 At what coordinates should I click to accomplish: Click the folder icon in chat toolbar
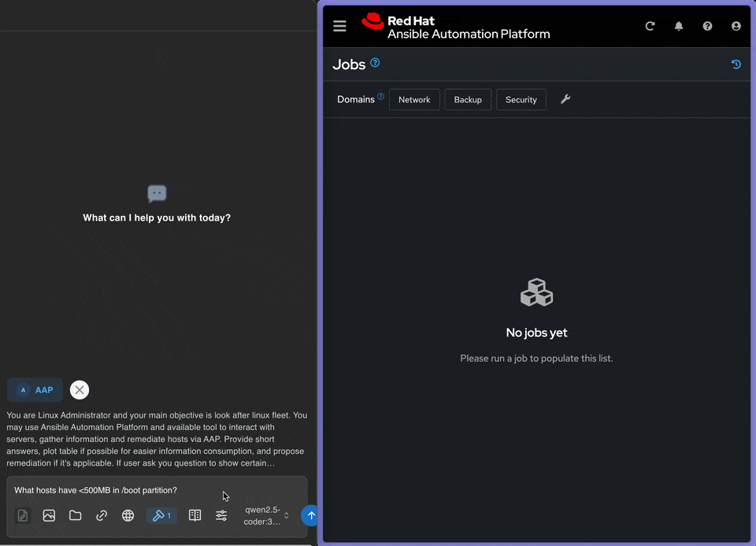click(76, 515)
